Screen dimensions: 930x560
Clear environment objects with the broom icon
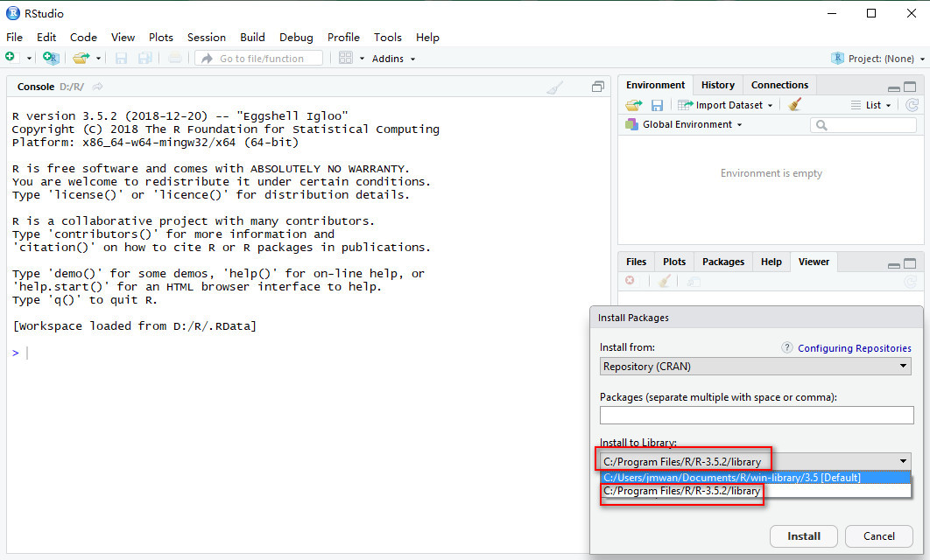pyautogui.click(x=795, y=105)
